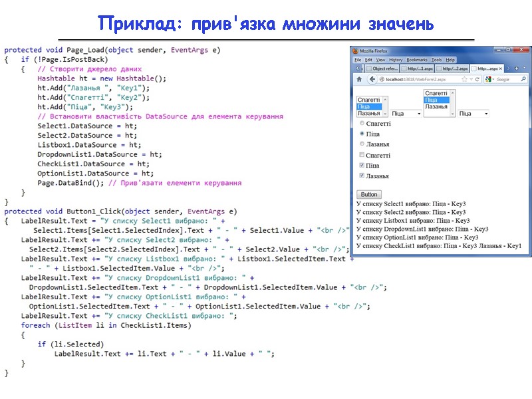Click result line 'У списку DropdownList1 вибрано'
Screen dimensions: 532x399
[x=422, y=229]
